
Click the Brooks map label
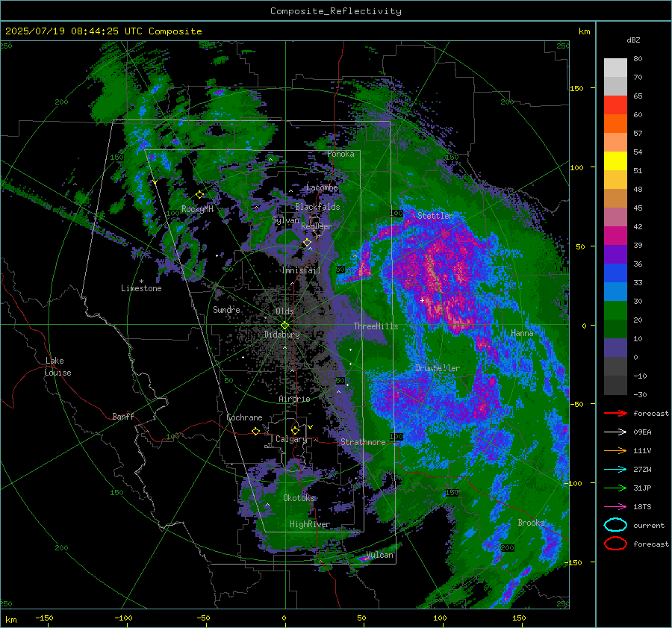click(x=531, y=523)
